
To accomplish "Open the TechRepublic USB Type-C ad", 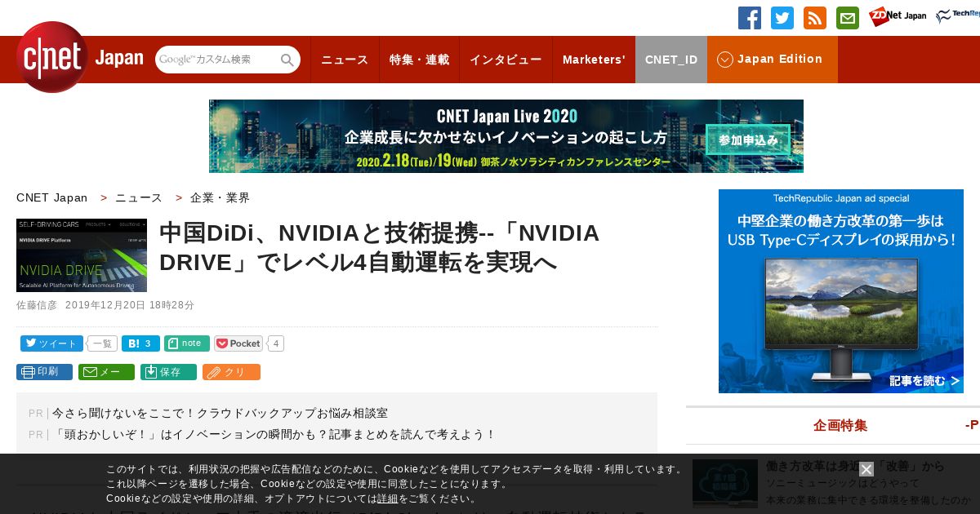I will click(841, 291).
